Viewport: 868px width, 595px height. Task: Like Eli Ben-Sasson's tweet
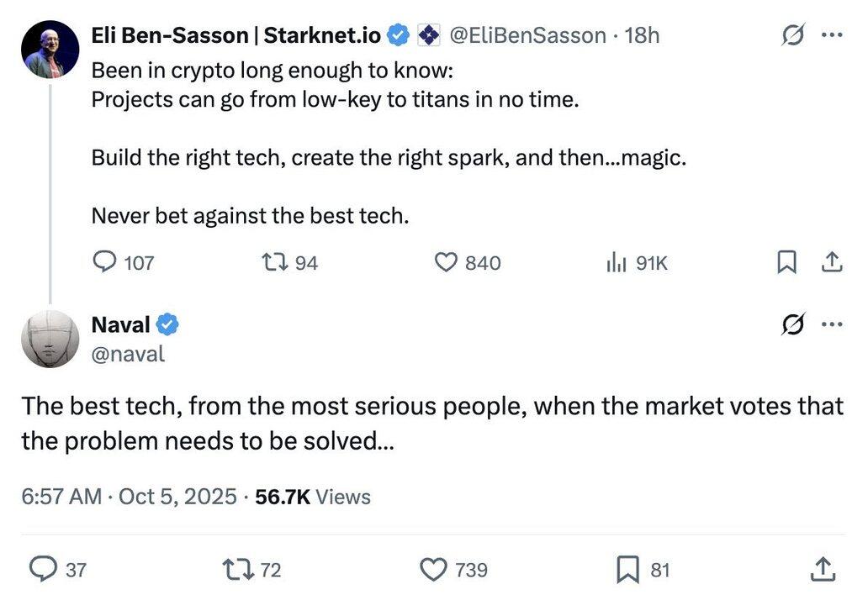(x=445, y=263)
